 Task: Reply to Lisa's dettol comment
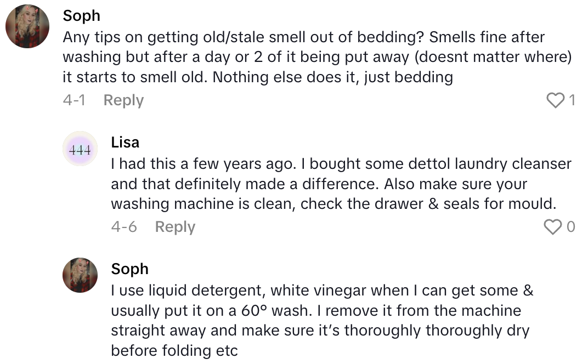pyautogui.click(x=175, y=227)
